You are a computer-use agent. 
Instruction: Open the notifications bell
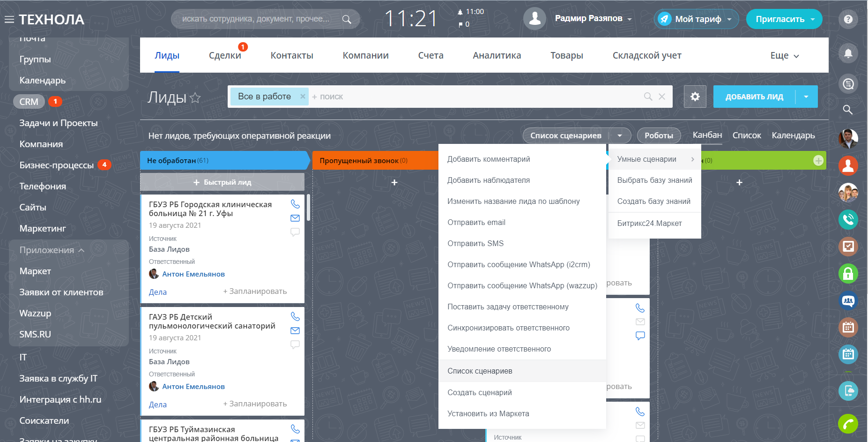[848, 53]
